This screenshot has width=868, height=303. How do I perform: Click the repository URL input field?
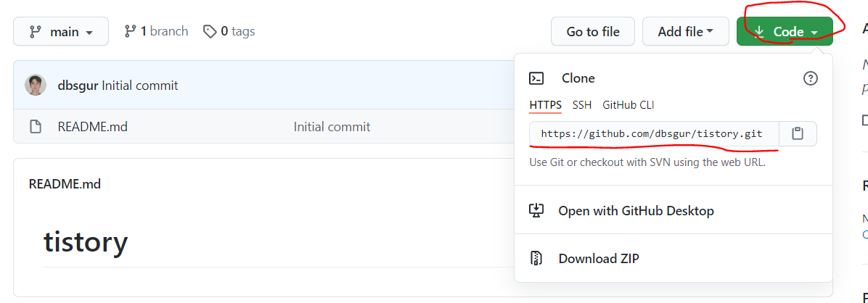(654, 133)
